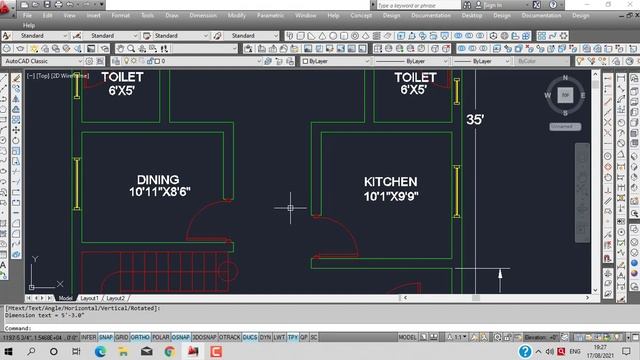640x360 pixels.
Task: Open Google Chrome from the taskbar
Action: point(170,351)
